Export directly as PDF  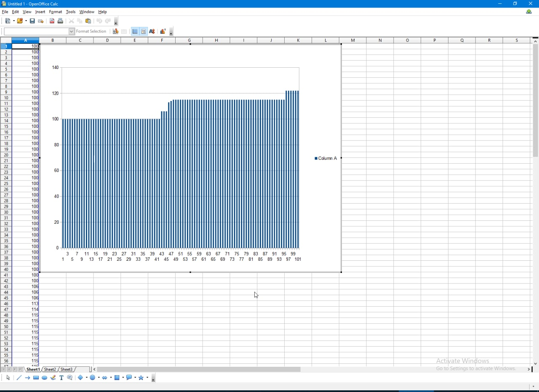(52, 21)
